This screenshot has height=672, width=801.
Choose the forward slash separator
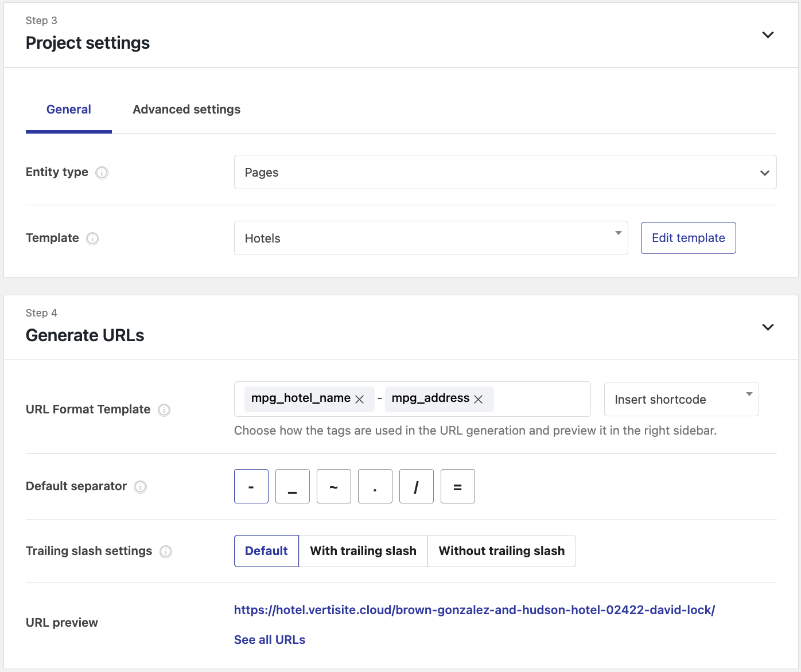coord(417,486)
